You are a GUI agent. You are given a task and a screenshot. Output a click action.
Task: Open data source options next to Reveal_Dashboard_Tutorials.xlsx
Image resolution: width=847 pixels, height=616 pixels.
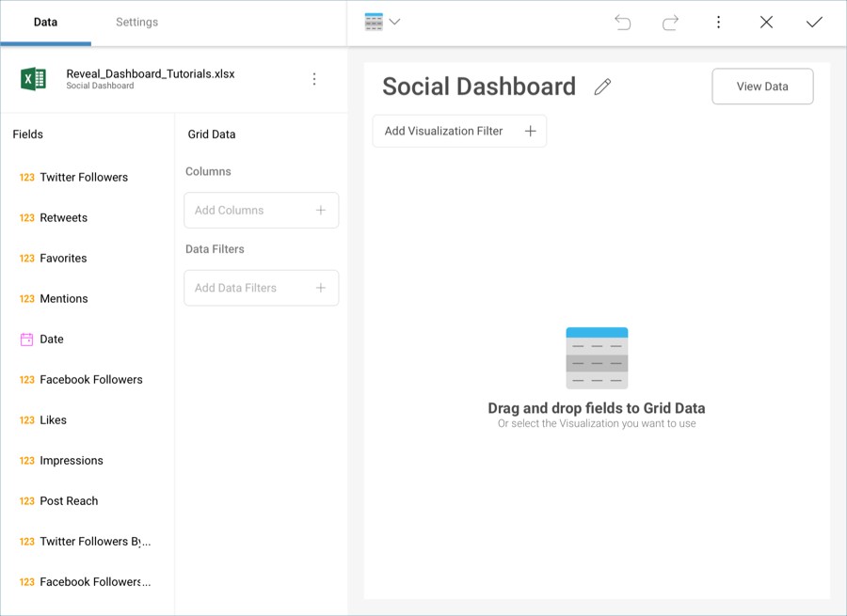click(x=314, y=80)
